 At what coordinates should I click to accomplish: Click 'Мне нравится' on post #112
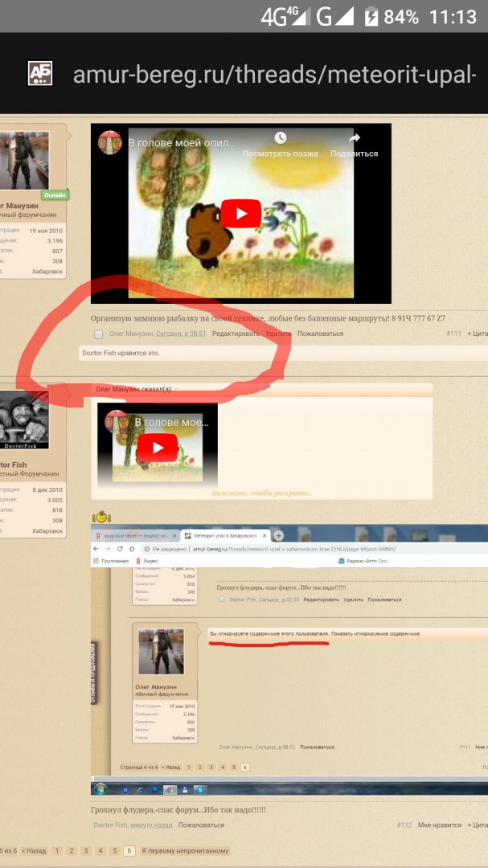[x=440, y=825]
